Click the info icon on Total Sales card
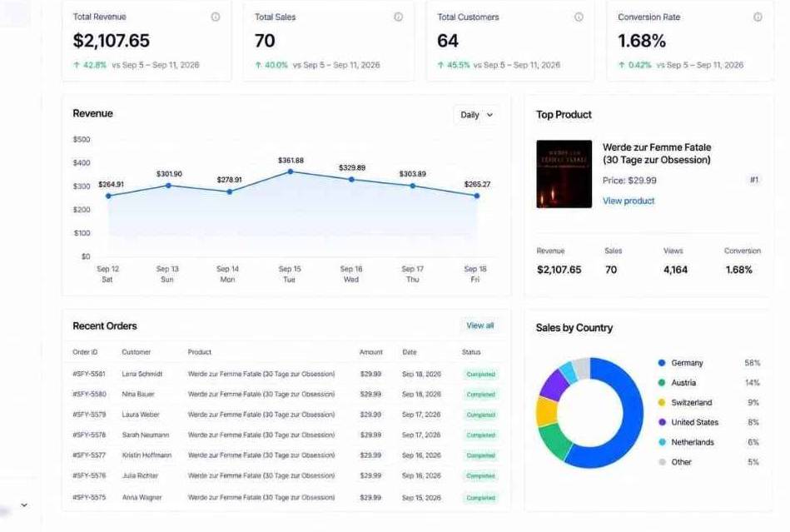The height and width of the screenshot is (532, 790). (x=398, y=17)
